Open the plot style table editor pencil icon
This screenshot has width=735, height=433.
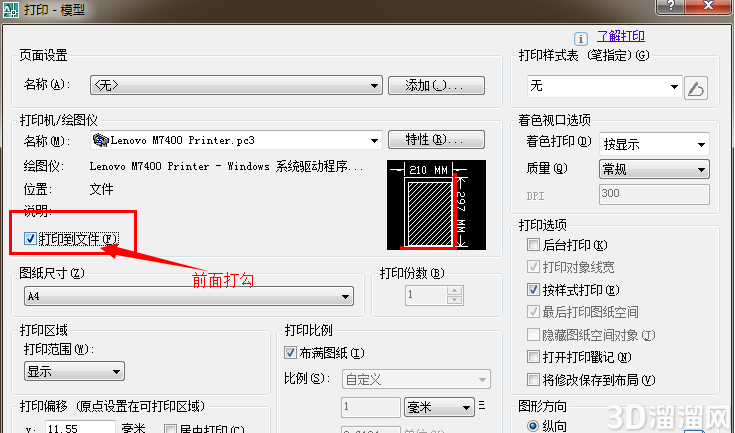click(x=696, y=88)
